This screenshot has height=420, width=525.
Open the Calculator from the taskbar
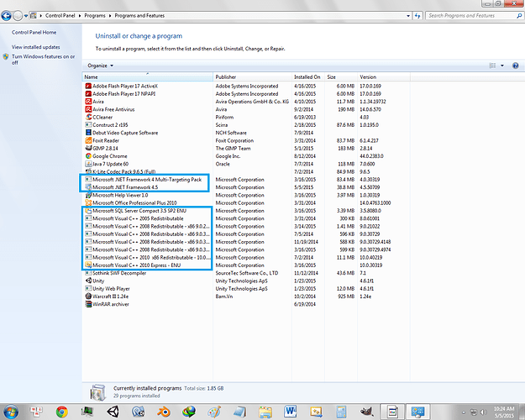point(341,412)
